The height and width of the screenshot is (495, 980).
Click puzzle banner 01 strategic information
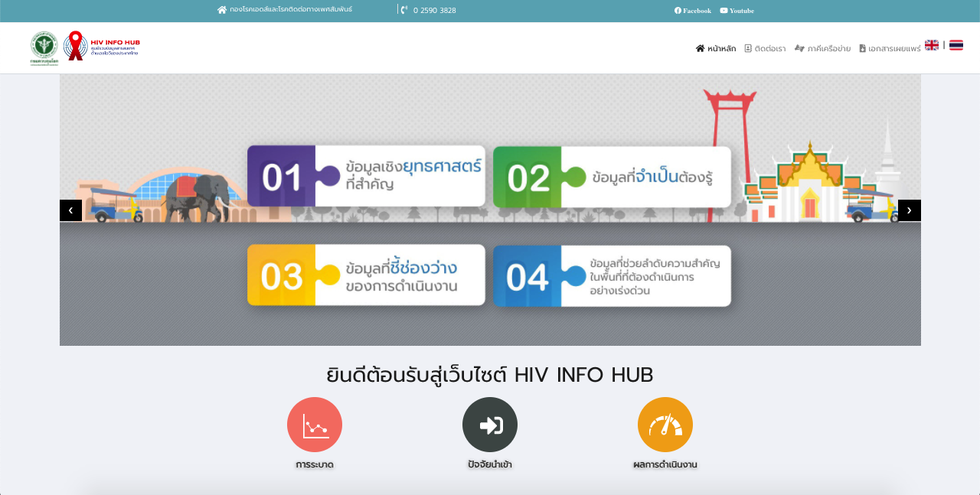coord(366,176)
